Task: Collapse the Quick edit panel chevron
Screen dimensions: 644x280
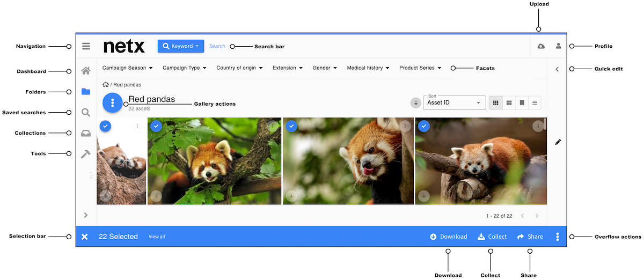Action: [x=557, y=69]
